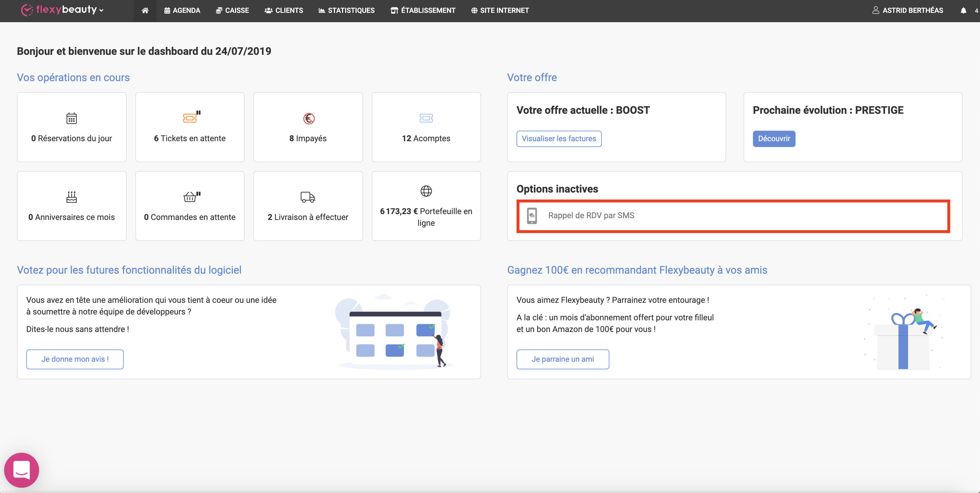Viewport: 980px width, 493px height.
Task: Select Rappel de RDV par SMS option
Action: pyautogui.click(x=733, y=216)
